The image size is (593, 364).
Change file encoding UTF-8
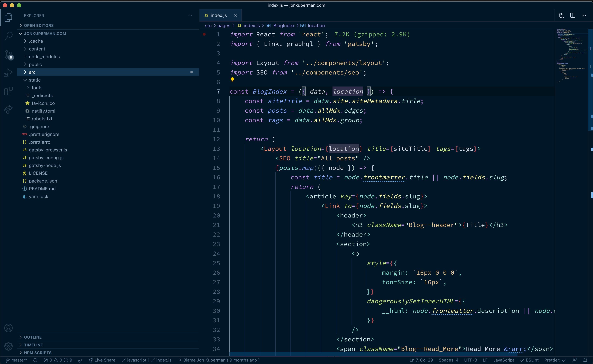471,360
